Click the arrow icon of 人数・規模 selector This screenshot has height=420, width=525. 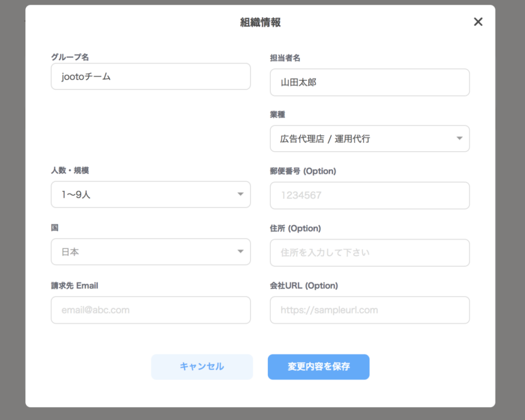pos(241,195)
